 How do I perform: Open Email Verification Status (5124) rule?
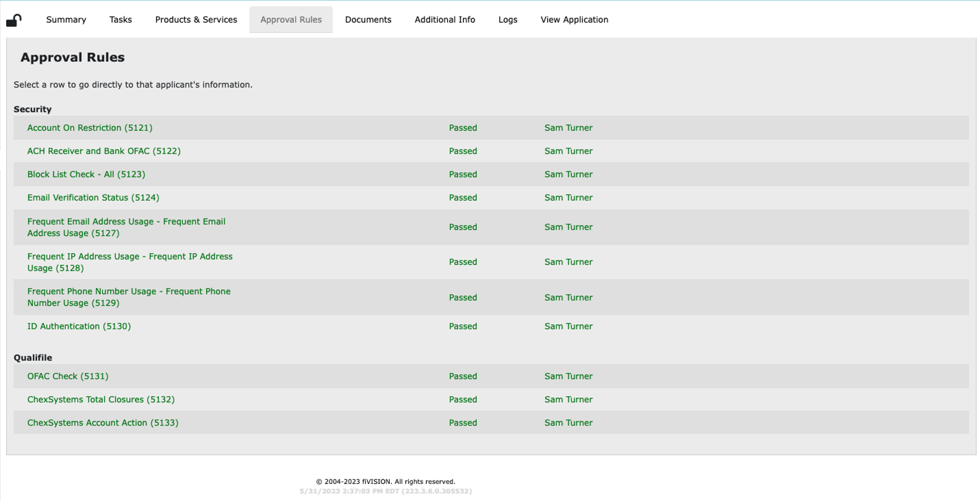click(x=93, y=198)
